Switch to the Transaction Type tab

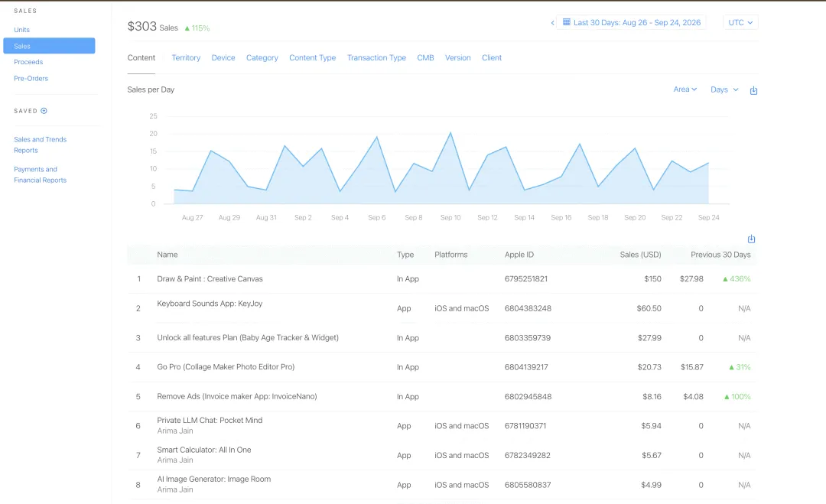pos(376,58)
